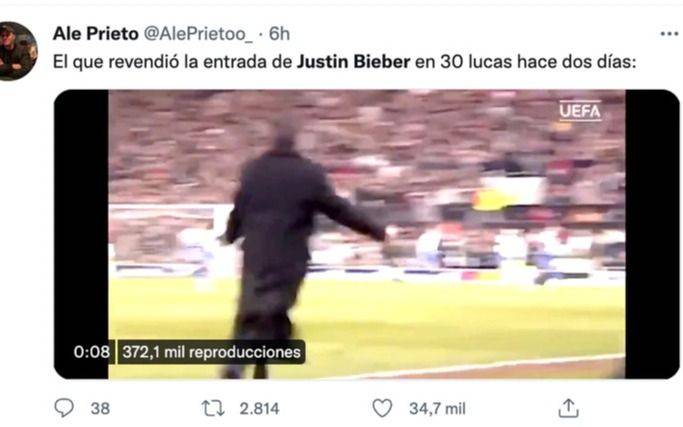Open the @AlePrietoo_ handle link

(198, 34)
